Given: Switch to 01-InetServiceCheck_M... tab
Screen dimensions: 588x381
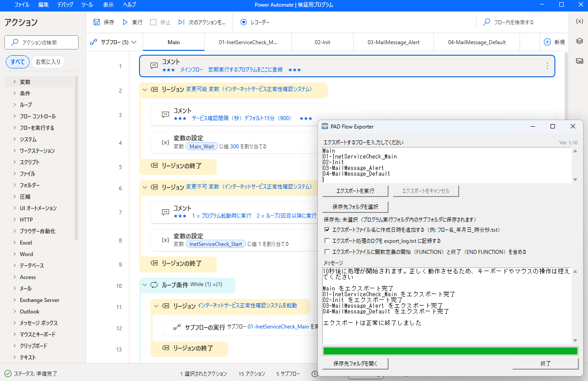Looking at the screenshot, I should (248, 42).
